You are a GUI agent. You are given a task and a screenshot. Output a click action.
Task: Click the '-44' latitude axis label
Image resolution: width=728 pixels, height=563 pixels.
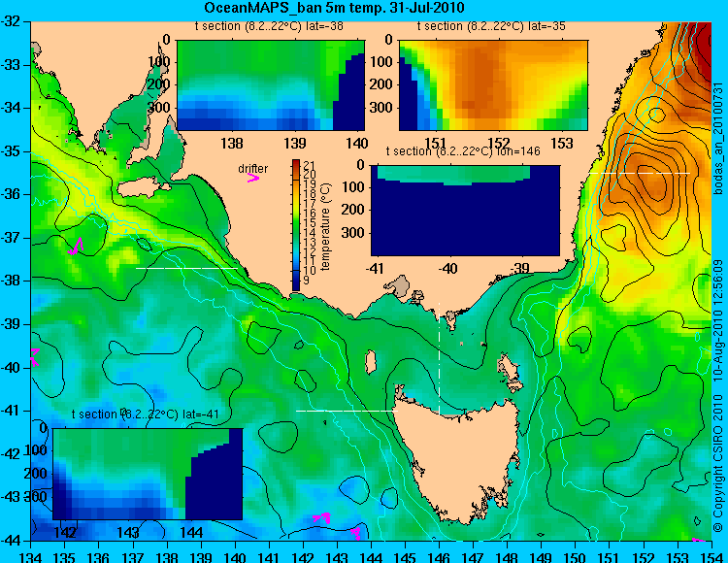[x=11, y=541]
